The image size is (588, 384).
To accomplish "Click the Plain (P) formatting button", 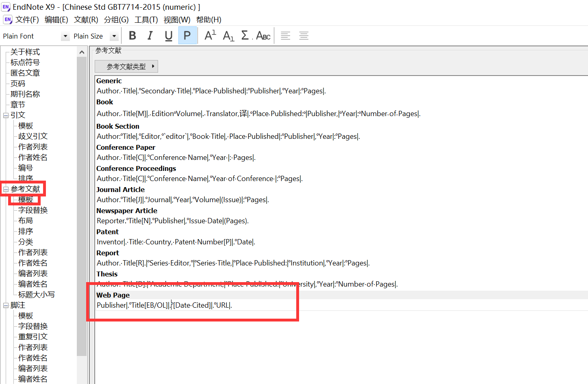I will click(187, 36).
